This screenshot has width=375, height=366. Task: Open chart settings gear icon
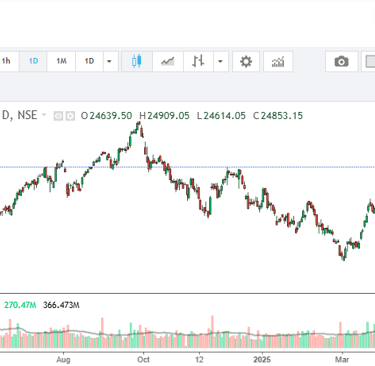click(246, 61)
